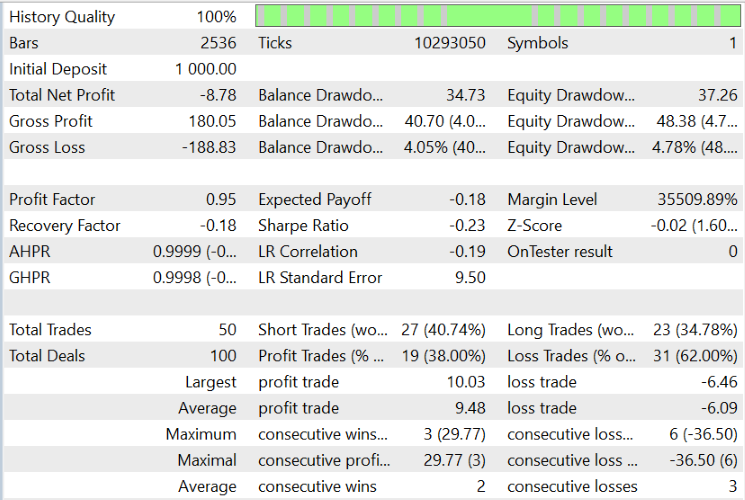745x500 pixels.
Task: Click the consecutive wins value 3 (29.77)
Action: coord(454,434)
